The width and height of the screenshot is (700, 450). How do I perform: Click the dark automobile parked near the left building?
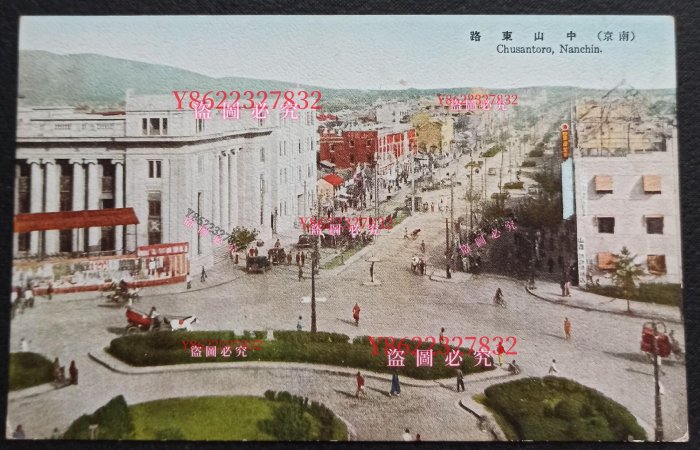click(x=258, y=263)
